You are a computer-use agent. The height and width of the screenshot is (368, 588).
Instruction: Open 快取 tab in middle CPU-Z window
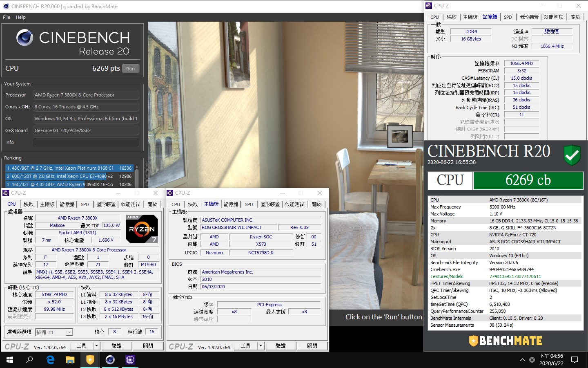tap(193, 204)
